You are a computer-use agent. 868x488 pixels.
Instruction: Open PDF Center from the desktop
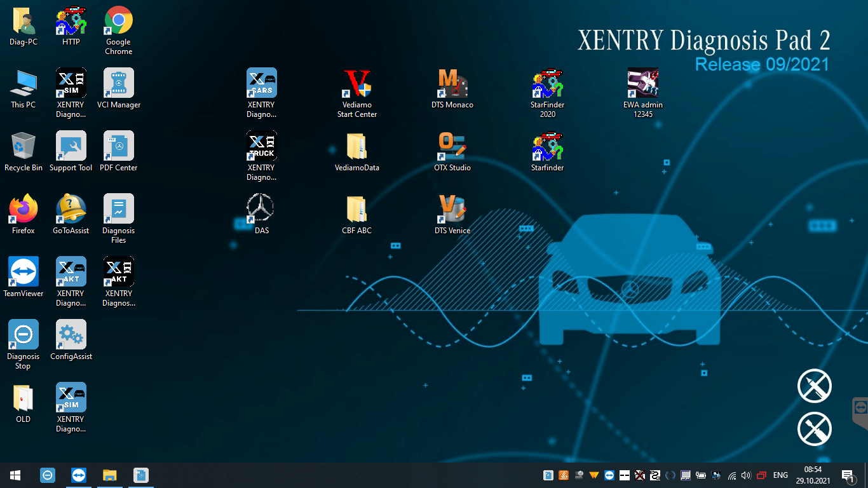[x=119, y=152]
